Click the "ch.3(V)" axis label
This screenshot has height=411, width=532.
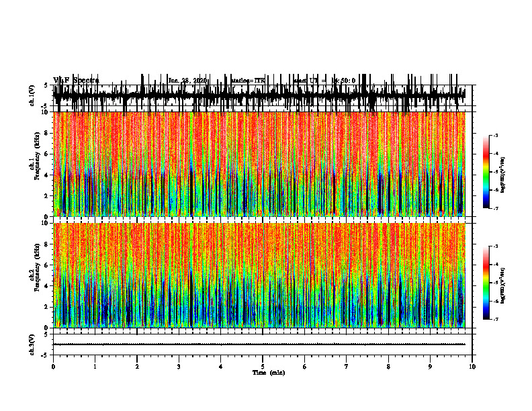32,345
